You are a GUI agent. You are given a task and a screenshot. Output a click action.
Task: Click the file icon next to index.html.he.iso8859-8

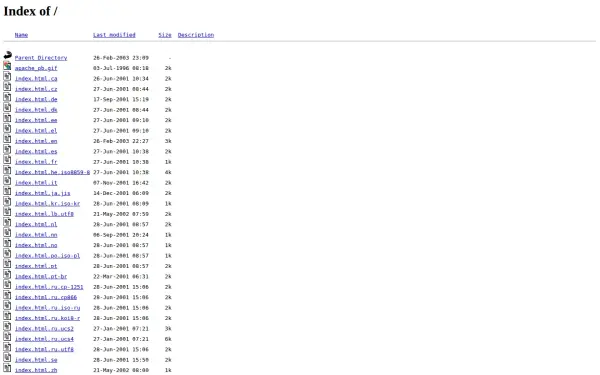pyautogui.click(x=7, y=170)
